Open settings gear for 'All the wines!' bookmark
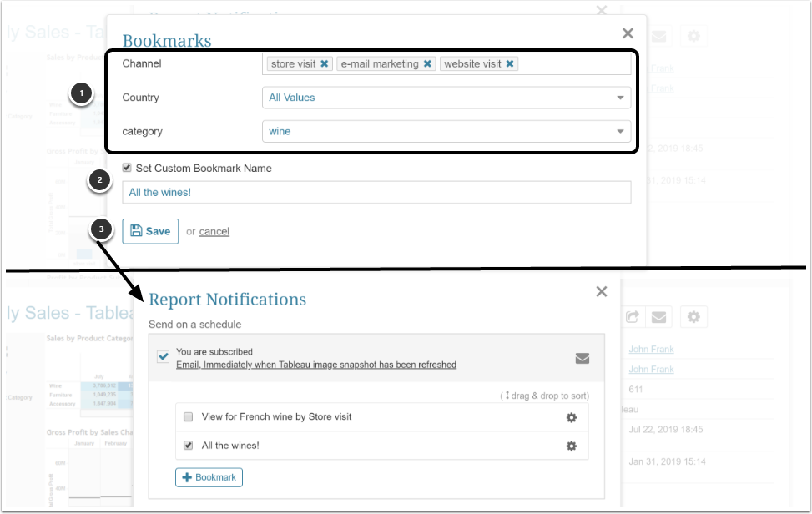This screenshot has height=514, width=812. click(571, 446)
